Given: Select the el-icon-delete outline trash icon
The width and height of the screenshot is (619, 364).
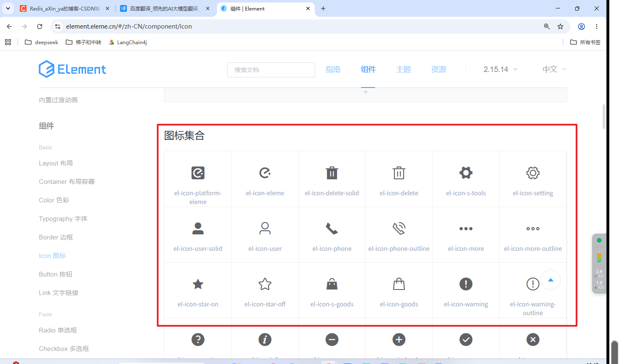Looking at the screenshot, I should tap(399, 173).
